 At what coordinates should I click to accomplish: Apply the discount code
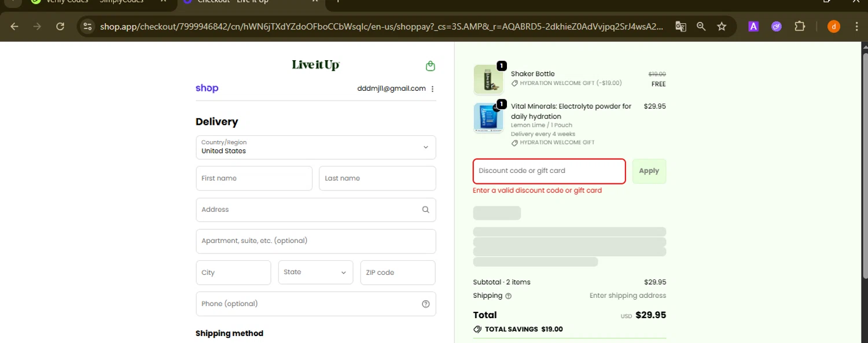[x=649, y=171]
